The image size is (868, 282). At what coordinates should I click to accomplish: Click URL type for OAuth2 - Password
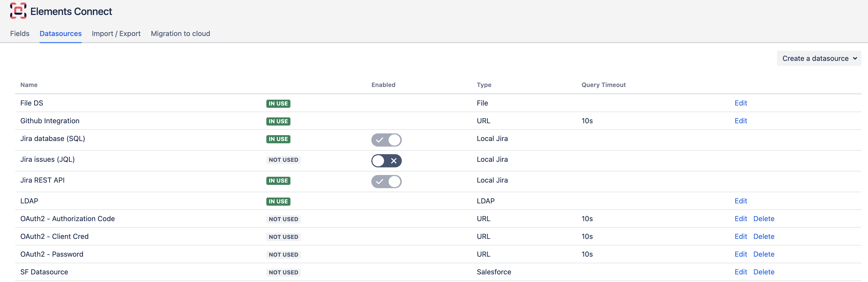point(483,254)
